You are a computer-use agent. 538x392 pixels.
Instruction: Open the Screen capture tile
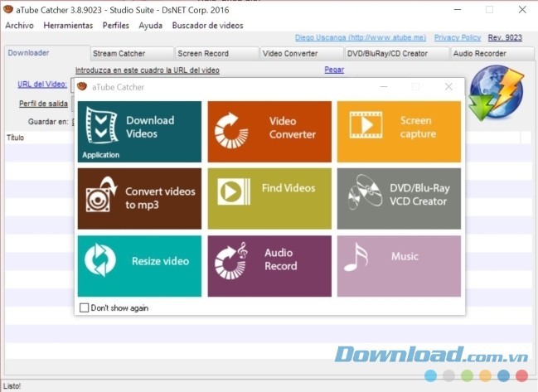(399, 132)
